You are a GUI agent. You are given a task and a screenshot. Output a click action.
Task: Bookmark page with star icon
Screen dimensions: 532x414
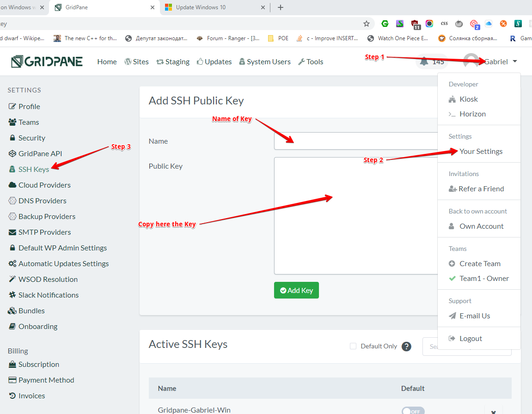[x=367, y=24]
